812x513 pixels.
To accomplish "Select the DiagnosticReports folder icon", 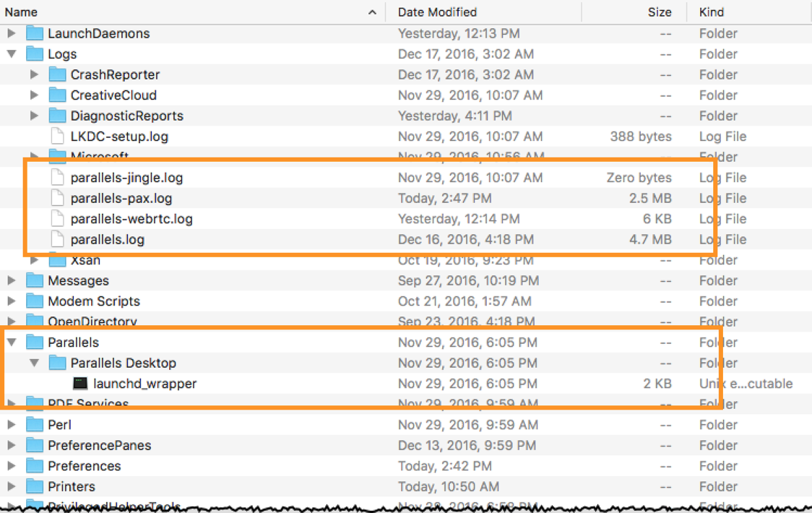I will (58, 116).
